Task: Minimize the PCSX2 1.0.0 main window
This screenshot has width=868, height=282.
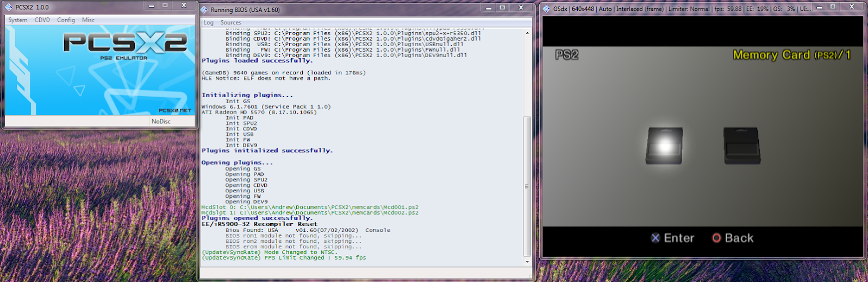Action: (152, 5)
